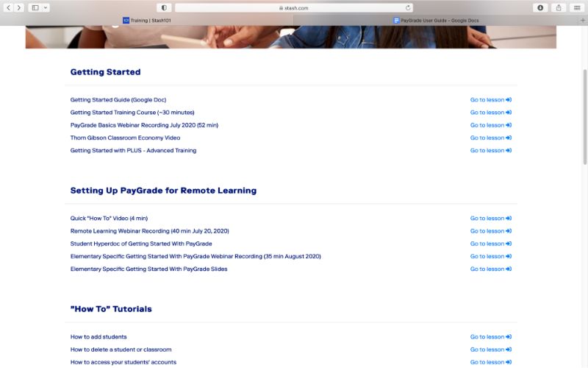Show the Safari sidebar

point(35,7)
